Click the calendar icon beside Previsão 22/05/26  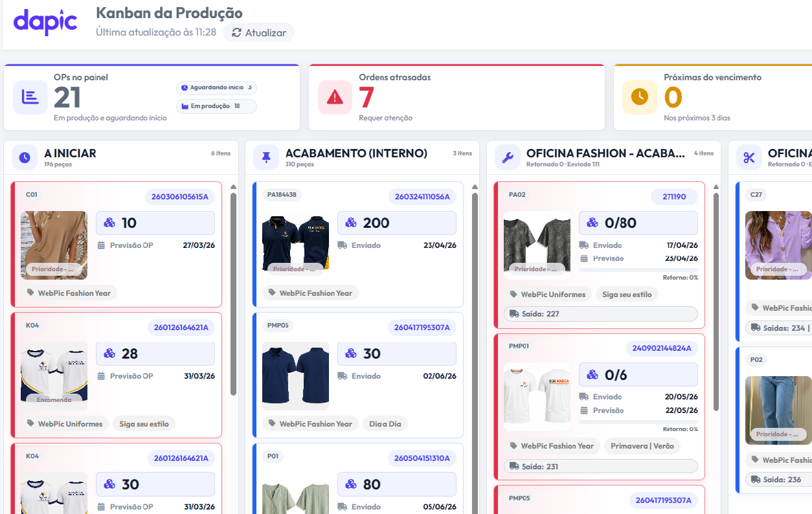584,410
